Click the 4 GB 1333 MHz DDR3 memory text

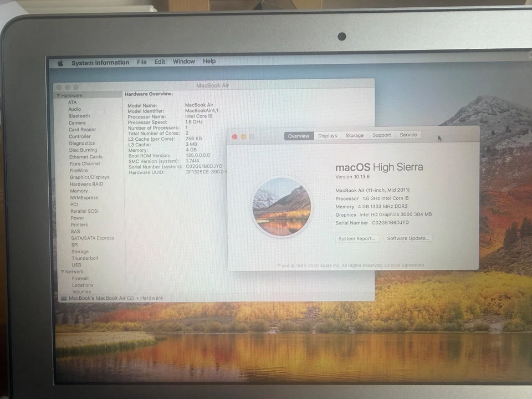point(383,206)
